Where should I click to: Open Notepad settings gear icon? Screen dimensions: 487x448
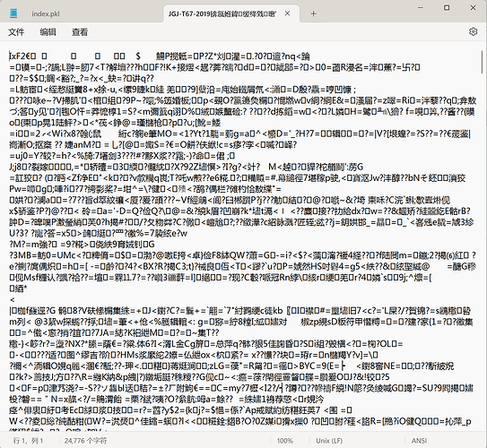point(473,31)
